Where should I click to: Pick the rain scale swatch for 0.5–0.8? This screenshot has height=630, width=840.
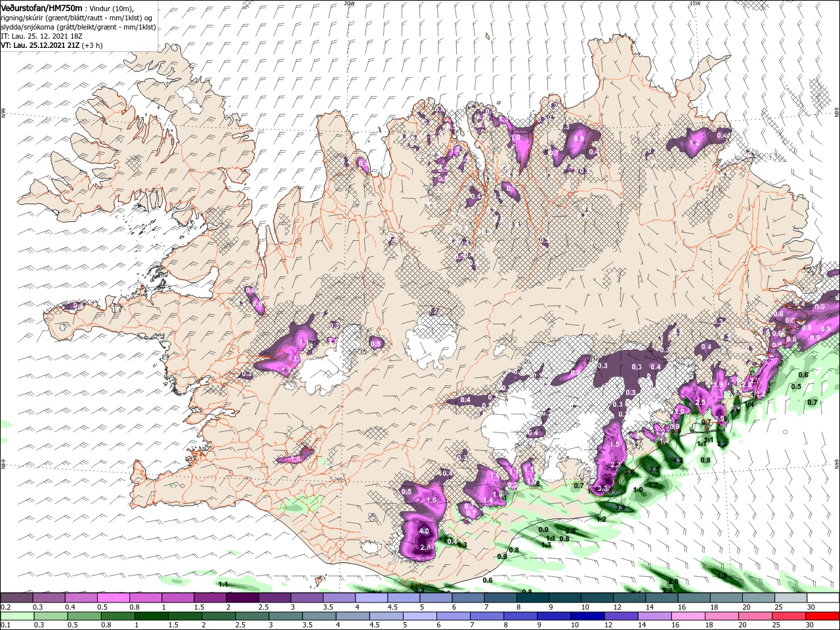84,616
